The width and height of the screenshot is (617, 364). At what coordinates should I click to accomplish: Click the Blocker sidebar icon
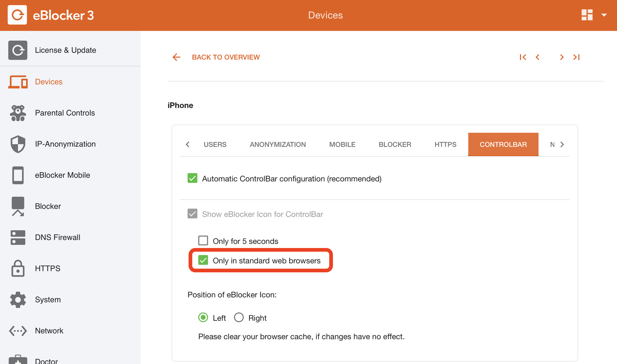coord(18,206)
